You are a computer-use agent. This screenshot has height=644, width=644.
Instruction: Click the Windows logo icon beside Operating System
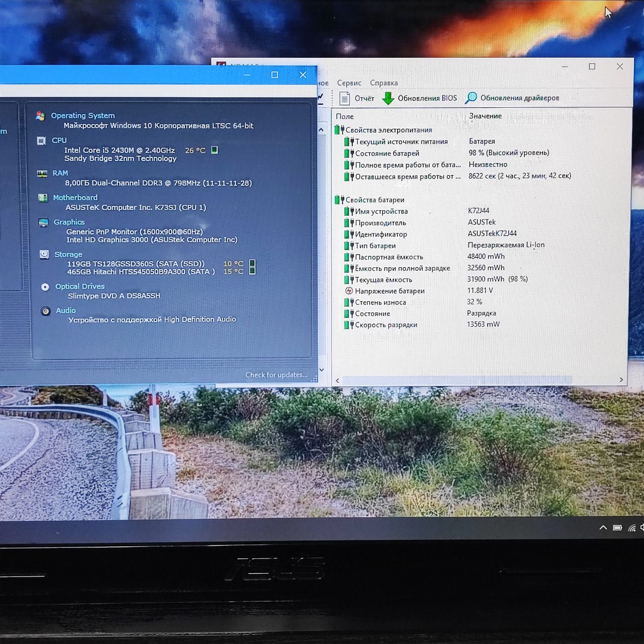pos(40,116)
